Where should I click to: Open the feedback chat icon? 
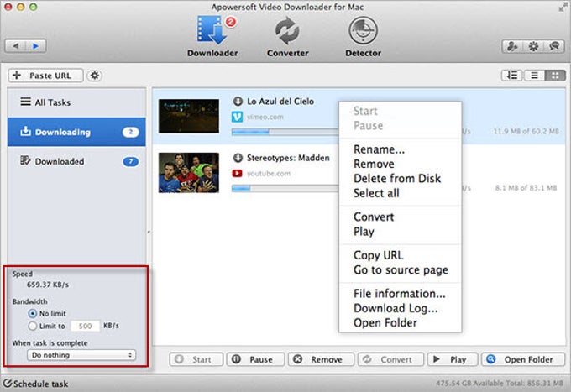coord(554,46)
